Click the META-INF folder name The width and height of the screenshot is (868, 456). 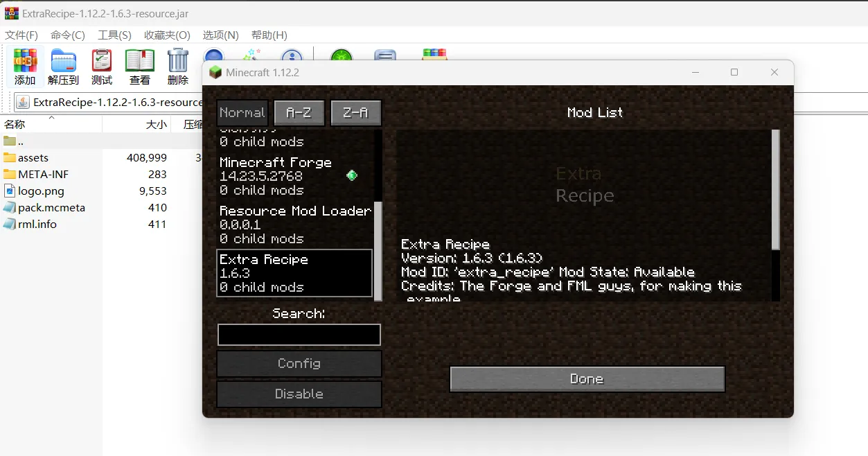(x=44, y=174)
